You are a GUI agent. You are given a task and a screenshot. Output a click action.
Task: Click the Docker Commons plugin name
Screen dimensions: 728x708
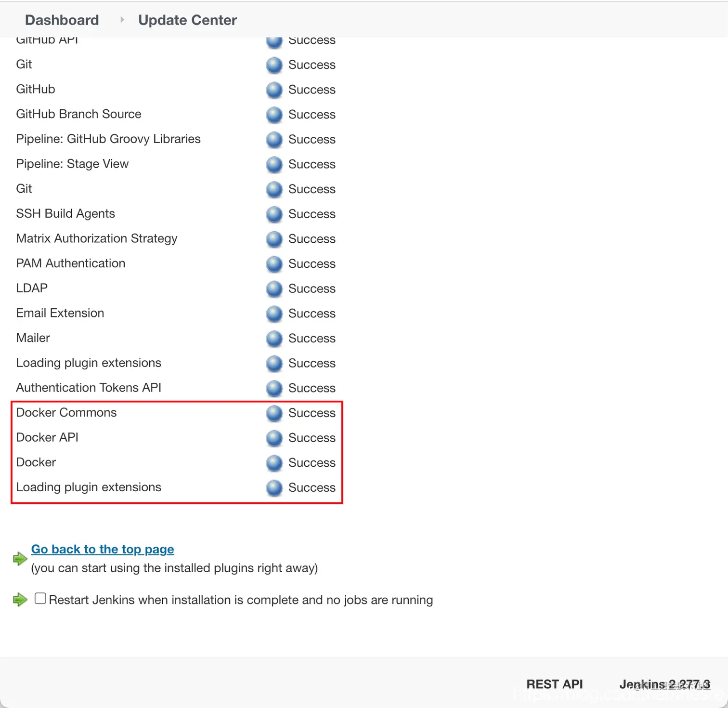[66, 412]
